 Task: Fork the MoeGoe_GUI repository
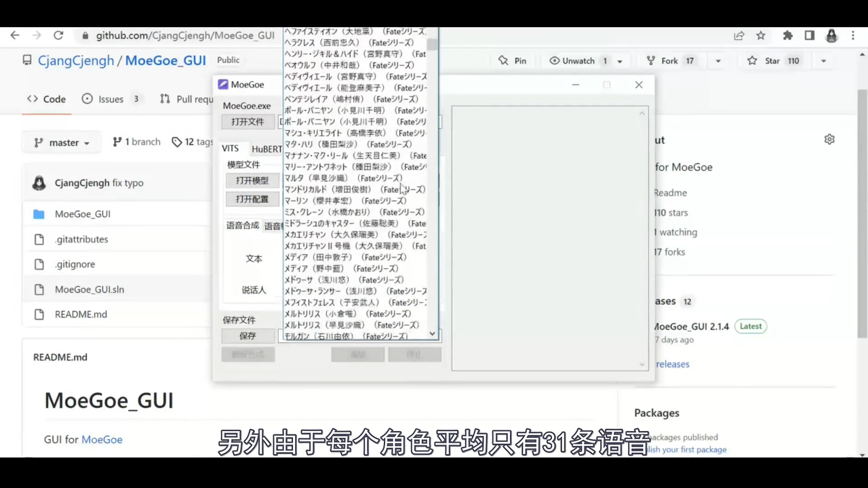click(670, 61)
